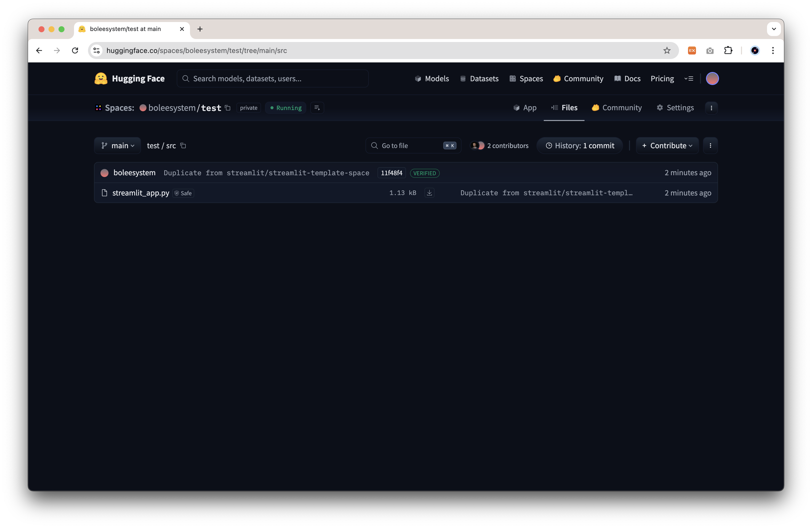The image size is (812, 528).
Task: Bookmark this page with the star icon
Action: click(667, 50)
